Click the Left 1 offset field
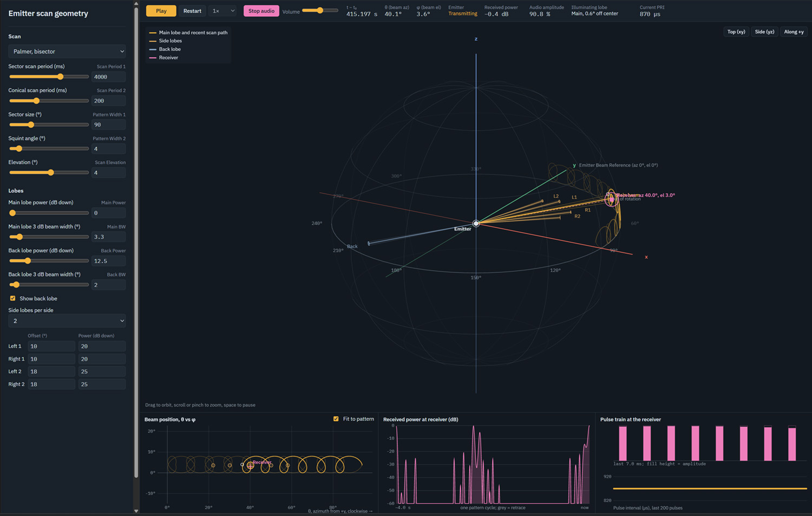Viewport: 812px width, 516px height. (x=51, y=346)
